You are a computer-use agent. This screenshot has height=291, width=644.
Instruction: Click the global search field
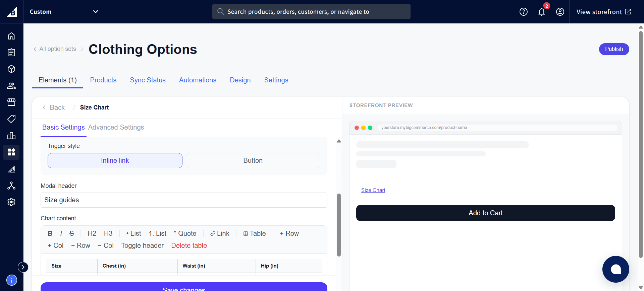pos(311,12)
